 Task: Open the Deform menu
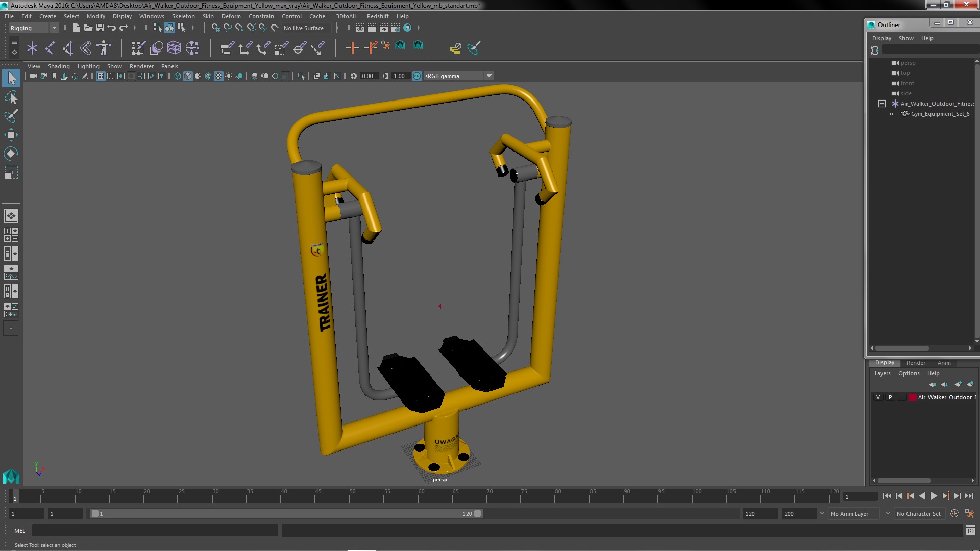(231, 16)
